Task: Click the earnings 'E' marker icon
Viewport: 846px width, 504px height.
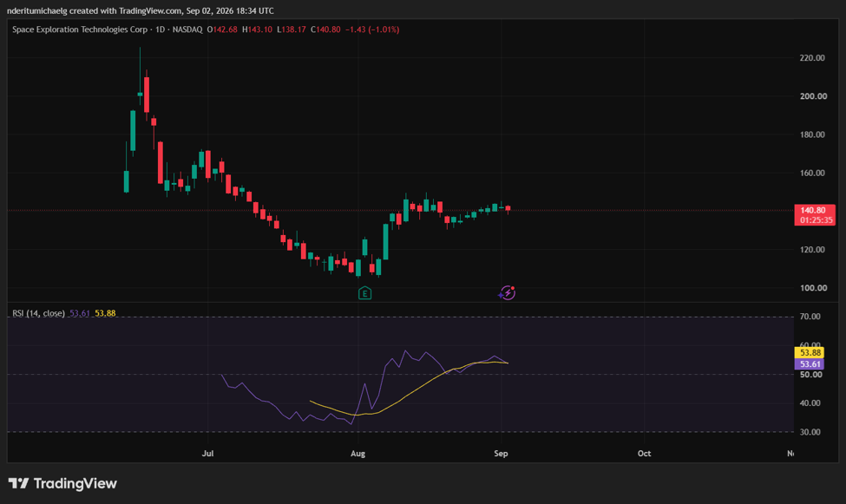Action: pyautogui.click(x=364, y=293)
